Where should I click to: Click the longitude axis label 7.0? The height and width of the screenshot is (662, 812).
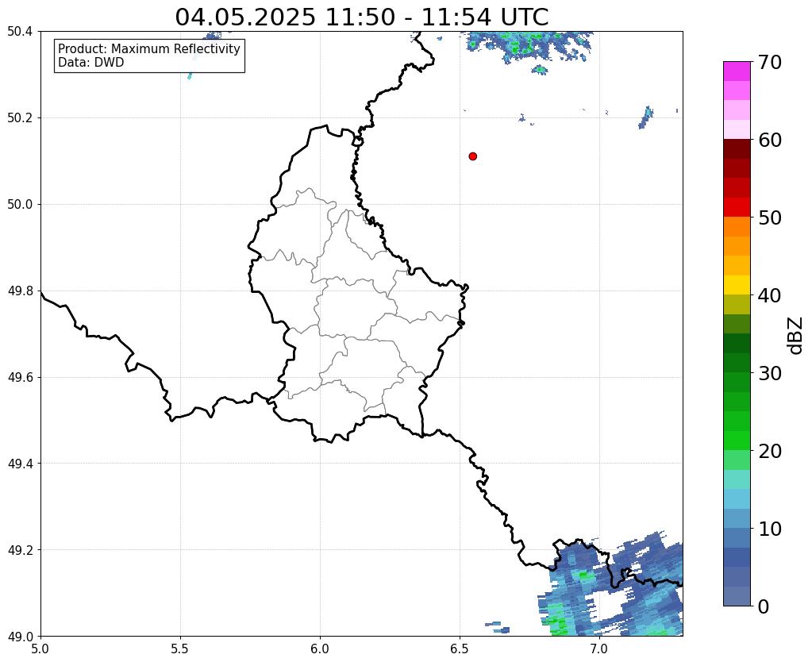pyautogui.click(x=599, y=649)
